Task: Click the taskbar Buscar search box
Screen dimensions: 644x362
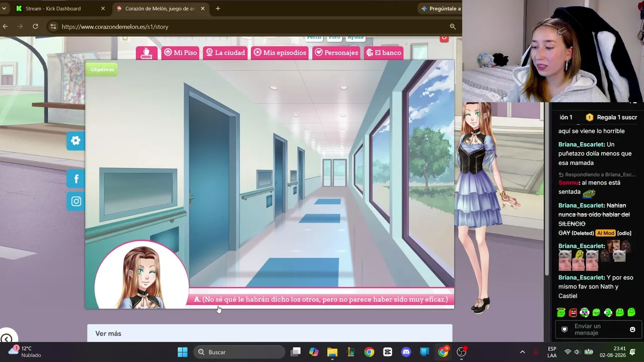Action: click(x=238, y=352)
